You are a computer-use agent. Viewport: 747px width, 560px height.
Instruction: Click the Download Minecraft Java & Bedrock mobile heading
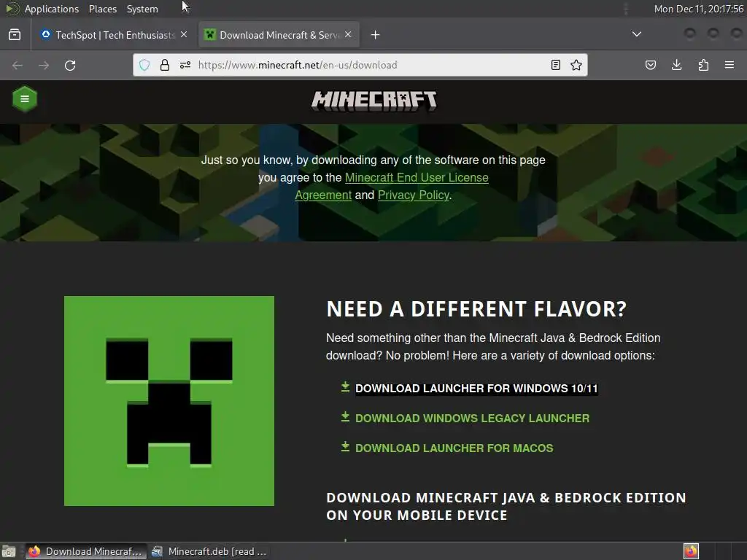506,507
